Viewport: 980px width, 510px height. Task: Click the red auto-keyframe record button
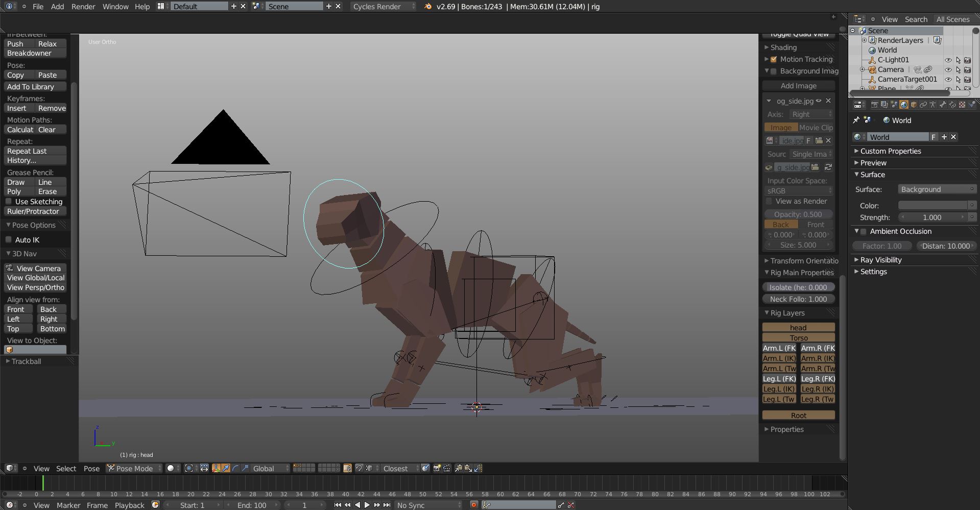click(x=473, y=505)
